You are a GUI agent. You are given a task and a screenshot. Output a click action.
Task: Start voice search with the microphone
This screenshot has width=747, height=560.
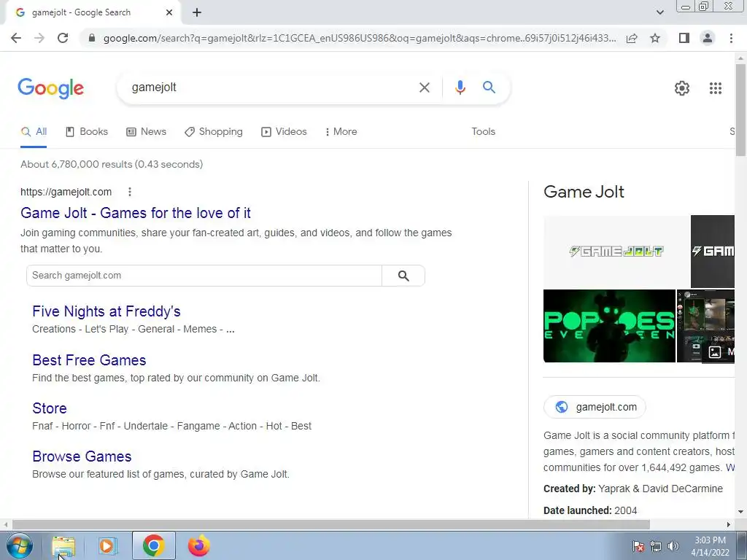(460, 87)
